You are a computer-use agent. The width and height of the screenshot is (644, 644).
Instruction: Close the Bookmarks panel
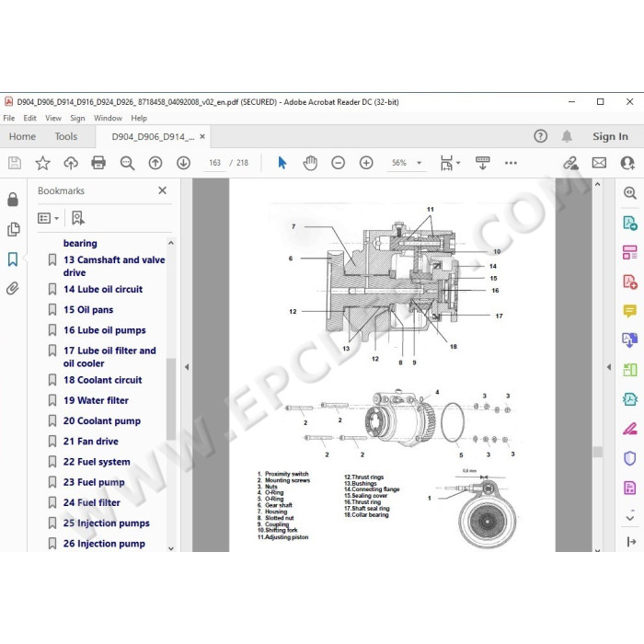[162, 190]
